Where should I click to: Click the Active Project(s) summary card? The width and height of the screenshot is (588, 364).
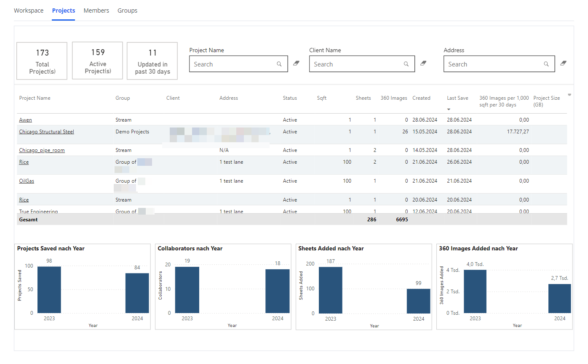coord(97,61)
